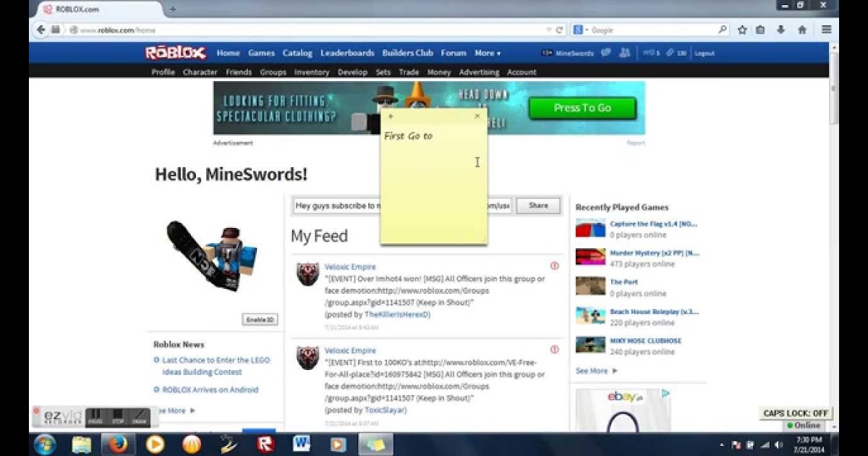Viewport: 868px width, 456px height.
Task: Click the search magnifier in the Google box
Action: [x=722, y=30]
